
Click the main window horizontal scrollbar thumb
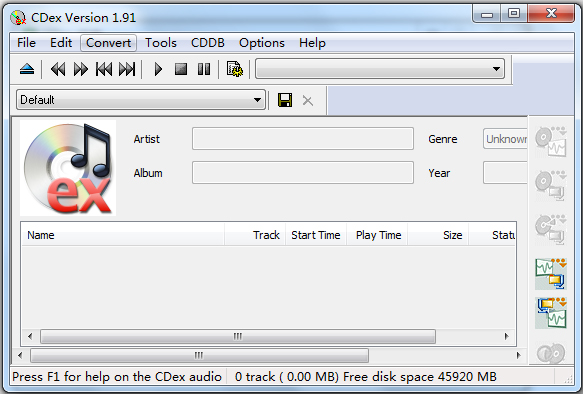coord(199,355)
